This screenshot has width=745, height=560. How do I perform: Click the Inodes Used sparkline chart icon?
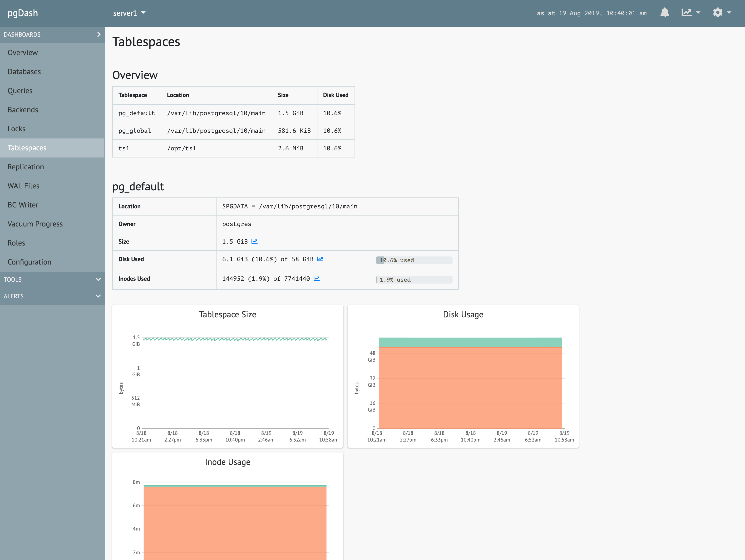point(317,279)
